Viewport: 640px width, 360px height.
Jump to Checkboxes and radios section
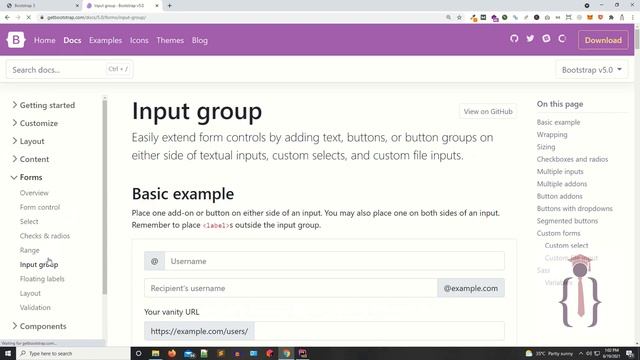pyautogui.click(x=572, y=159)
